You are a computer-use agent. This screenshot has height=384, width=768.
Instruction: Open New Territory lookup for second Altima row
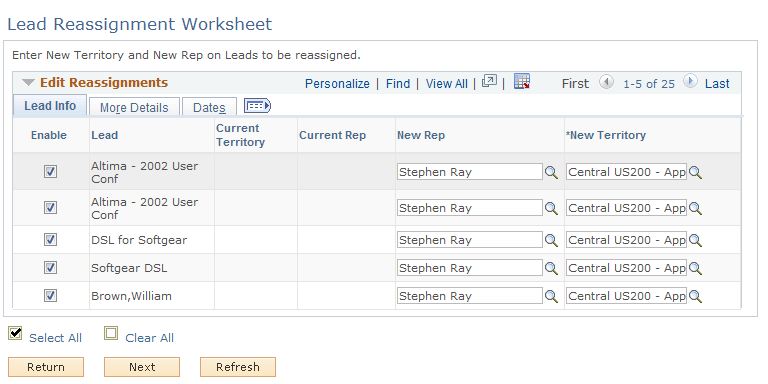[x=696, y=208]
